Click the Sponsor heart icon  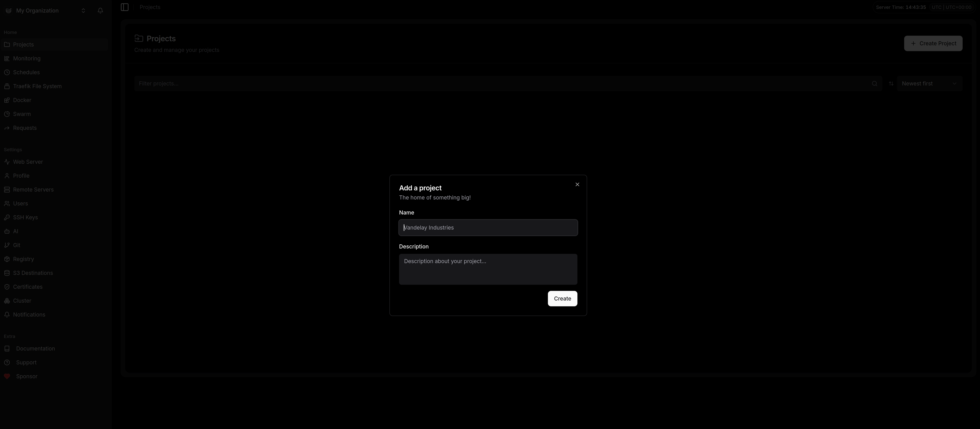(7, 377)
